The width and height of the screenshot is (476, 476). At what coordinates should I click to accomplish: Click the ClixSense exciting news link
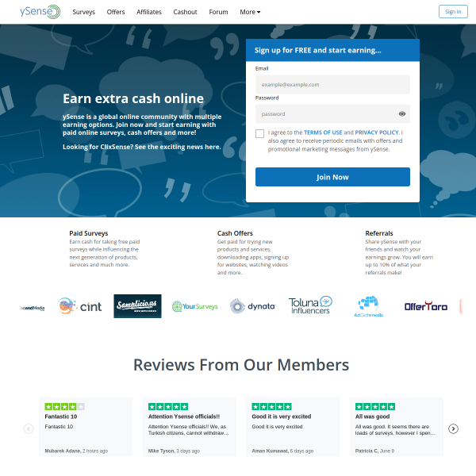(142, 147)
